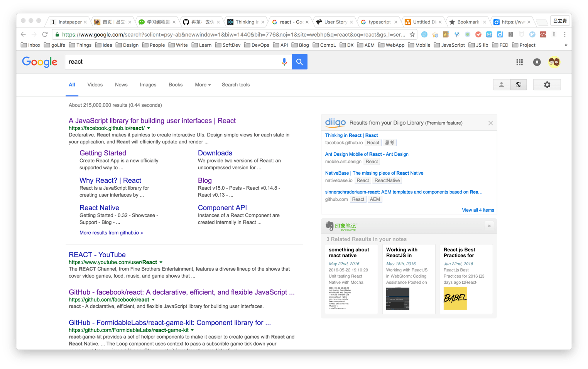The width and height of the screenshot is (588, 369).
Task: Switch to the Instapaper browser tab
Action: pos(69,22)
